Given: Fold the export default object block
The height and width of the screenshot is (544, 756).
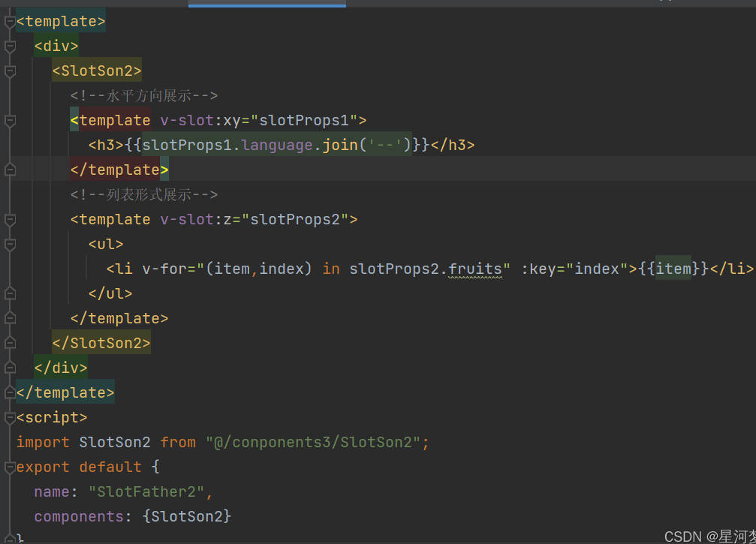Looking at the screenshot, I should (x=10, y=467).
